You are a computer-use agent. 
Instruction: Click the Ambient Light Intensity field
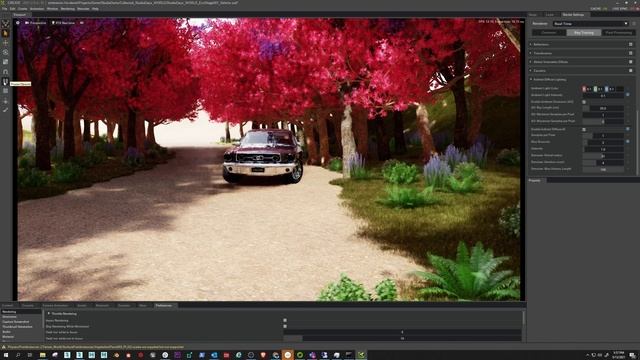pyautogui.click(x=603, y=95)
